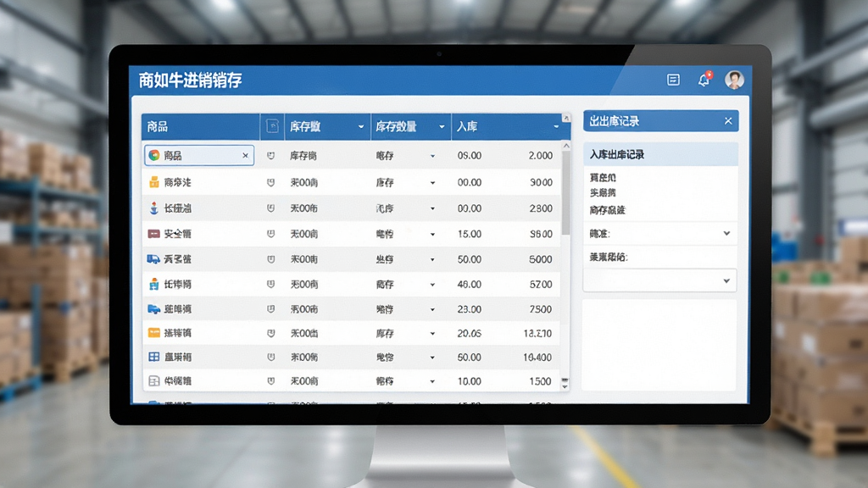Screen dimensions: 868x488
Task: Click the 2.000 quantity cell
Action: tap(540, 156)
